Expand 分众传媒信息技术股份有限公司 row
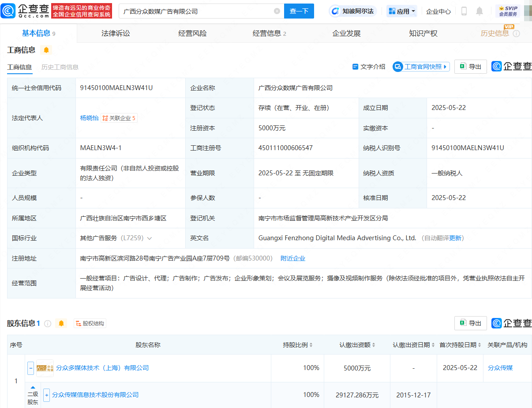The image size is (532, 408). click(x=47, y=395)
